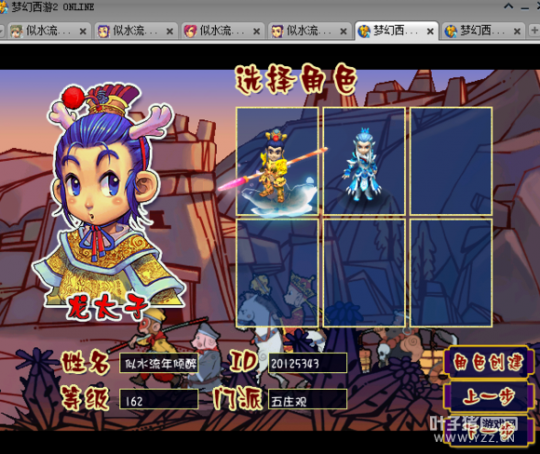Click the green-haired character tab icon
Image resolution: width=540 pixels, height=454 pixels.
click(x=16, y=31)
